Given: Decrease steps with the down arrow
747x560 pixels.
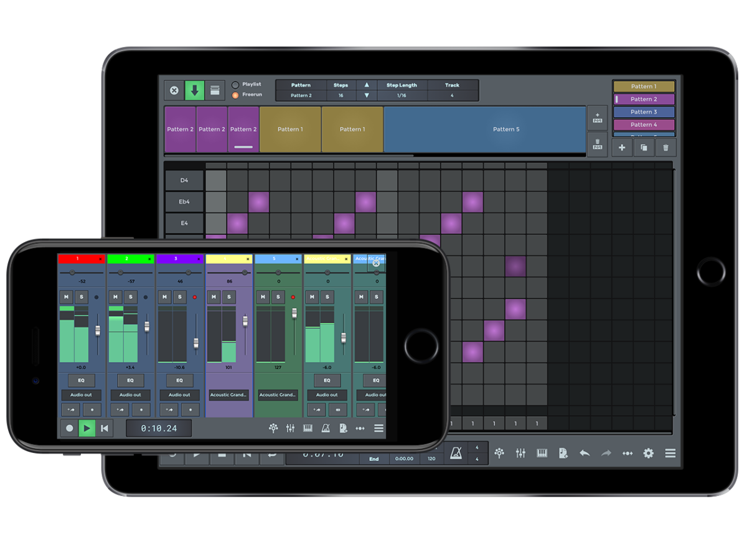Looking at the screenshot, I should (367, 95).
